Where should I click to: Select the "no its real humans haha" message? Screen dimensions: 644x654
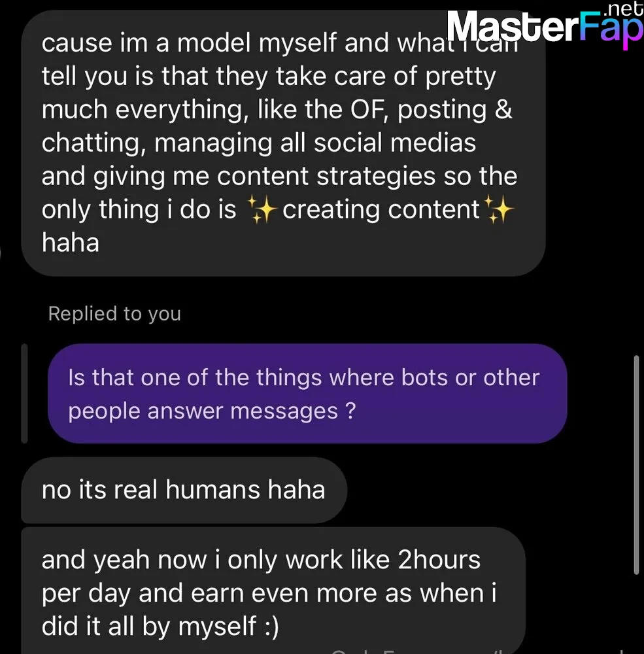click(184, 490)
